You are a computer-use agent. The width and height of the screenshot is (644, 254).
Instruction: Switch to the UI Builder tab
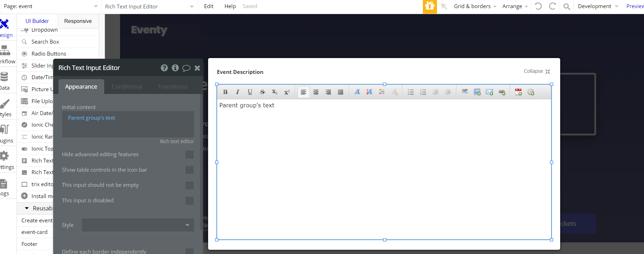click(37, 21)
